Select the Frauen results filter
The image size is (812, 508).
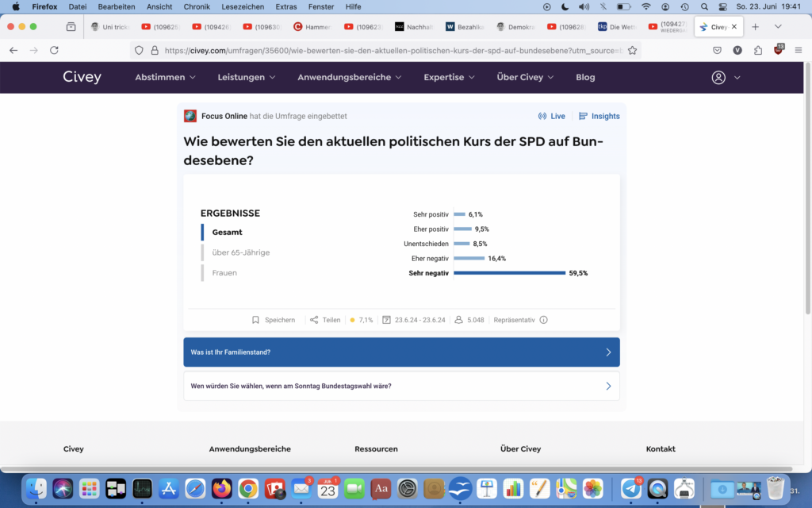(x=224, y=273)
